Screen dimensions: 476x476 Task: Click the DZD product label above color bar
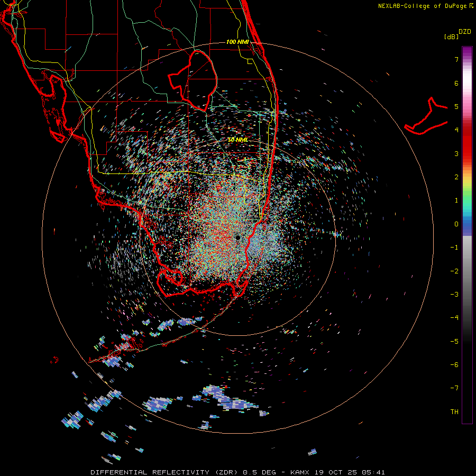point(465,32)
